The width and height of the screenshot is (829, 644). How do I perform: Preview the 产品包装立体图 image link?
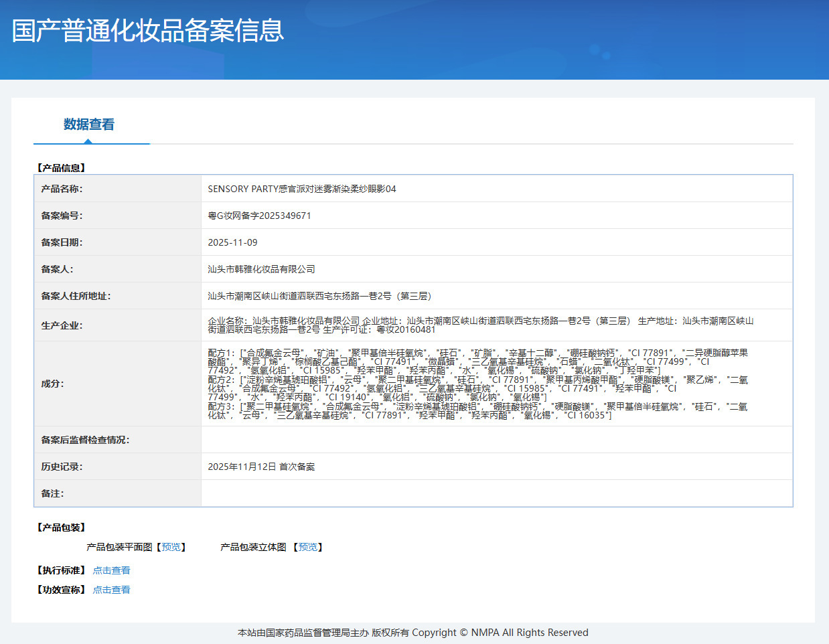click(x=308, y=547)
